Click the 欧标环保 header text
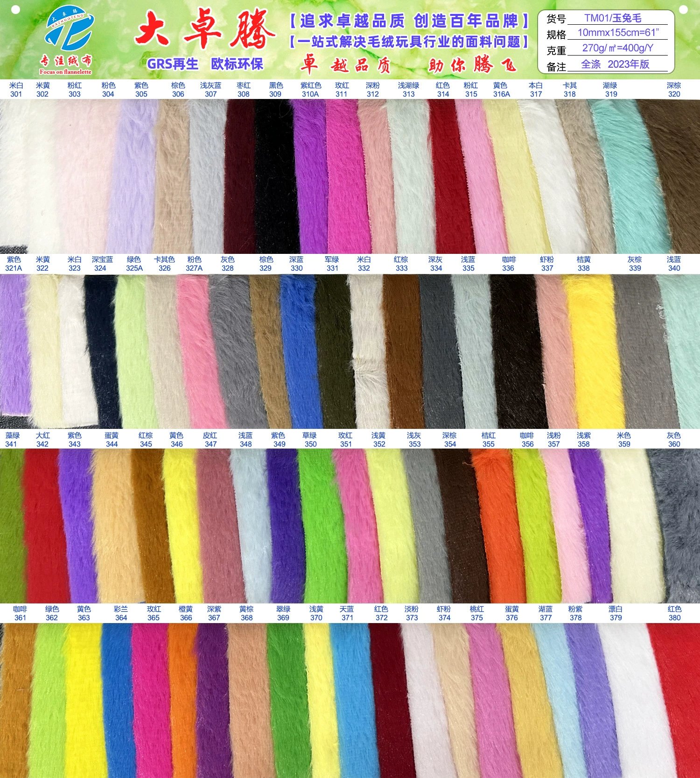 click(237, 64)
